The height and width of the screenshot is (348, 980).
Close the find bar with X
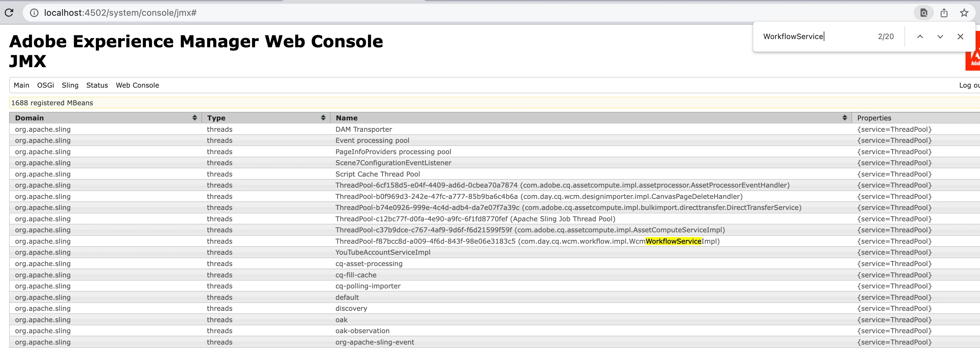tap(960, 37)
